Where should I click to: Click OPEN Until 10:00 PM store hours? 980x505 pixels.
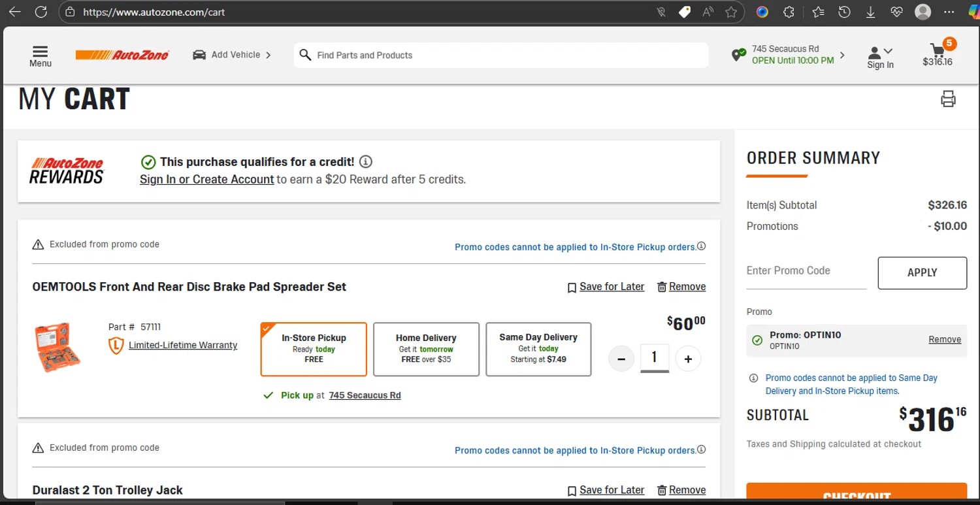pos(792,61)
